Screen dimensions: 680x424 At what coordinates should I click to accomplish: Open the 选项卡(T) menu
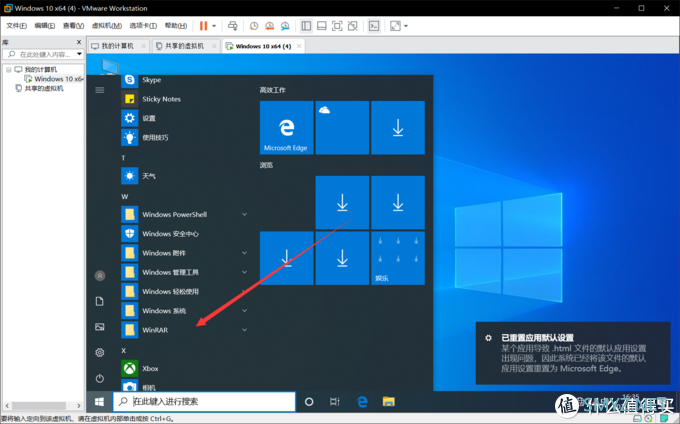coord(143,26)
